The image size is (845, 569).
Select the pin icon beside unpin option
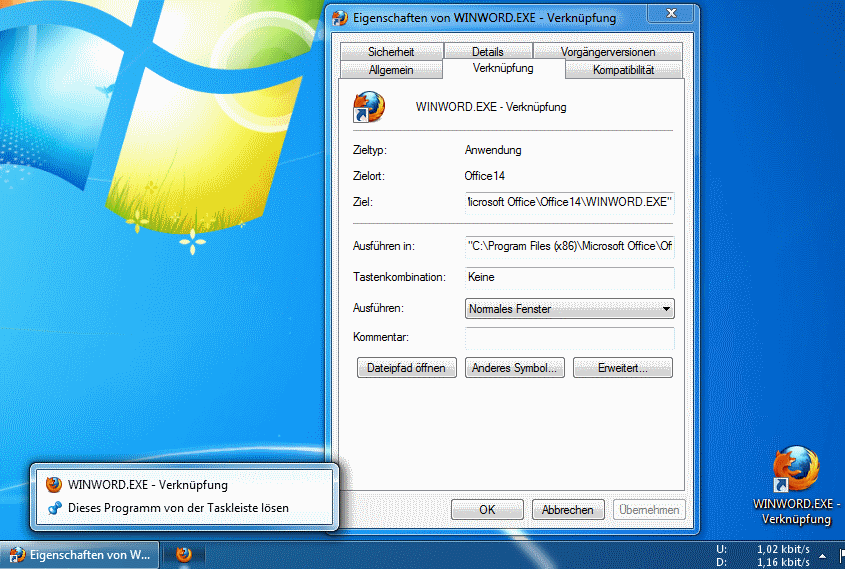click(54, 508)
